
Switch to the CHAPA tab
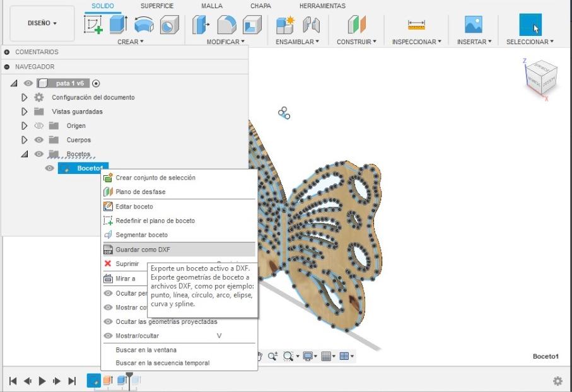pyautogui.click(x=260, y=6)
